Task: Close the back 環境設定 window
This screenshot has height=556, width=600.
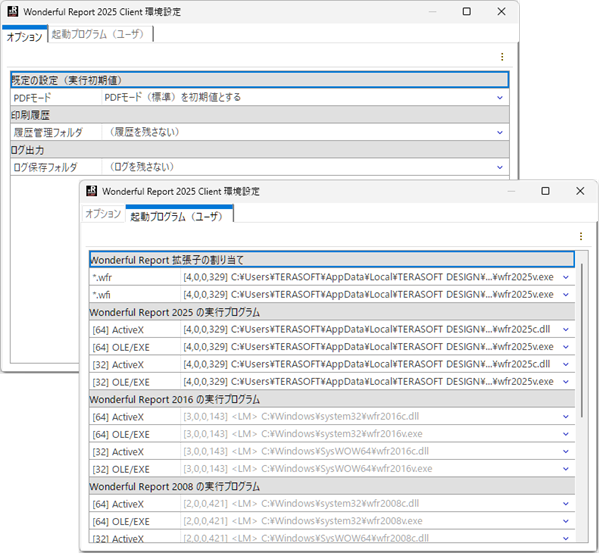Action: click(x=501, y=11)
